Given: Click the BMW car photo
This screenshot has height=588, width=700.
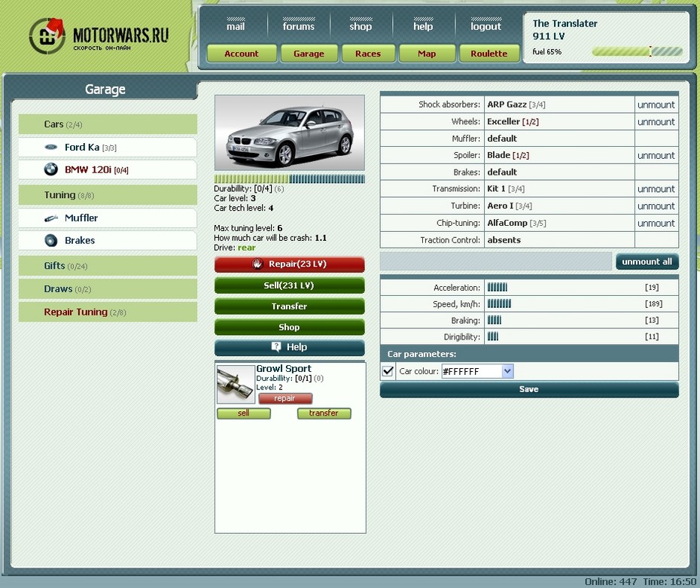Looking at the screenshot, I should pos(289,133).
